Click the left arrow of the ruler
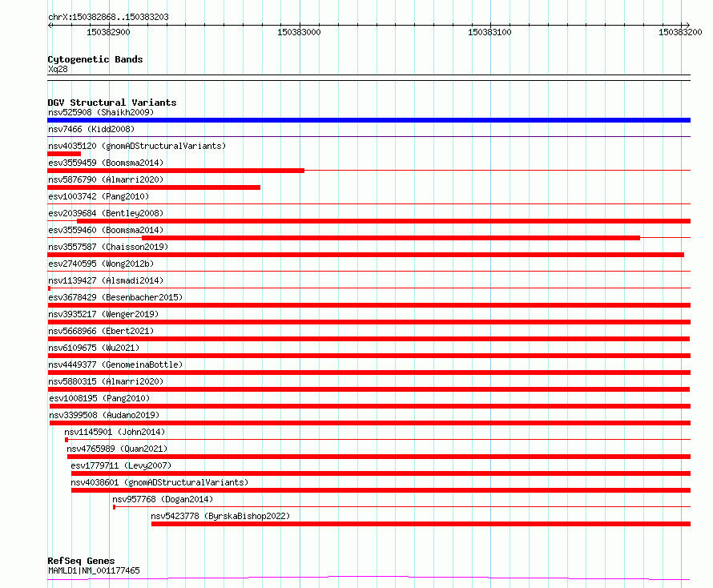The height and width of the screenshot is (588, 713). coord(50,25)
